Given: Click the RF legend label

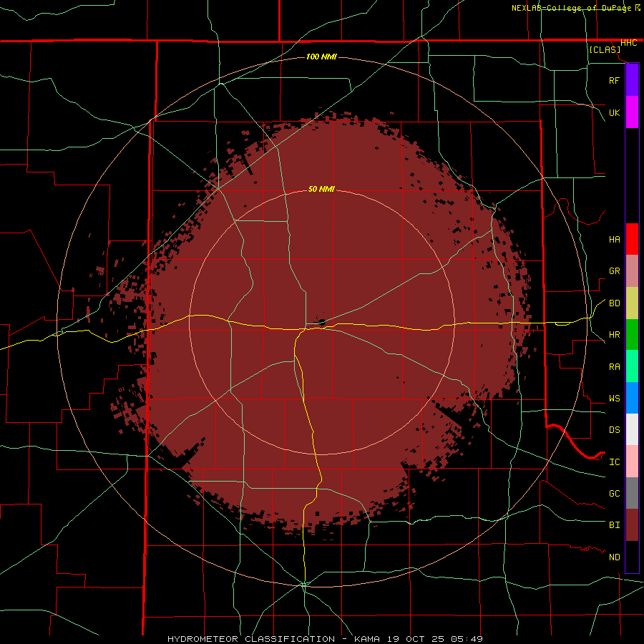Looking at the screenshot, I should coord(614,80).
